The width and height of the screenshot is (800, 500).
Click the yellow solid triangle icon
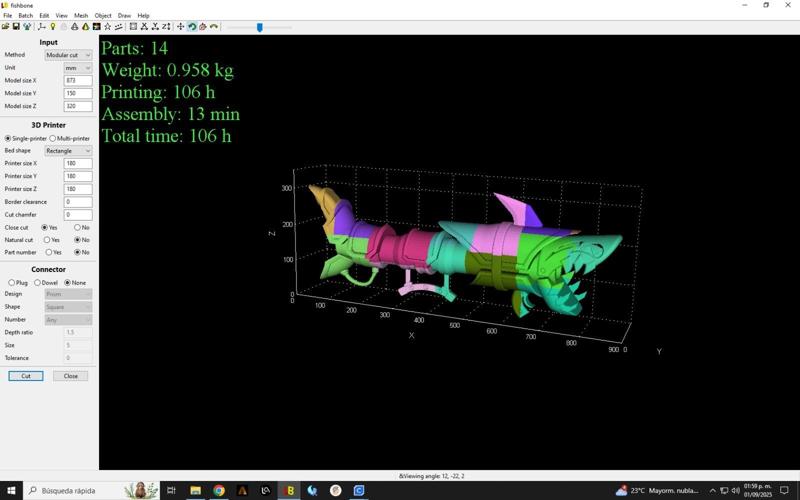point(85,27)
